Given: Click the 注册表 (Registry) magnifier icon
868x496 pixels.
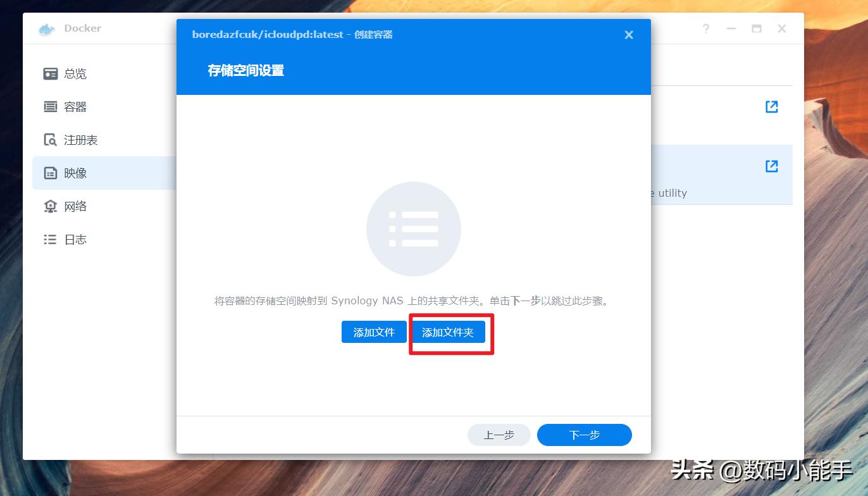Looking at the screenshot, I should pos(51,140).
